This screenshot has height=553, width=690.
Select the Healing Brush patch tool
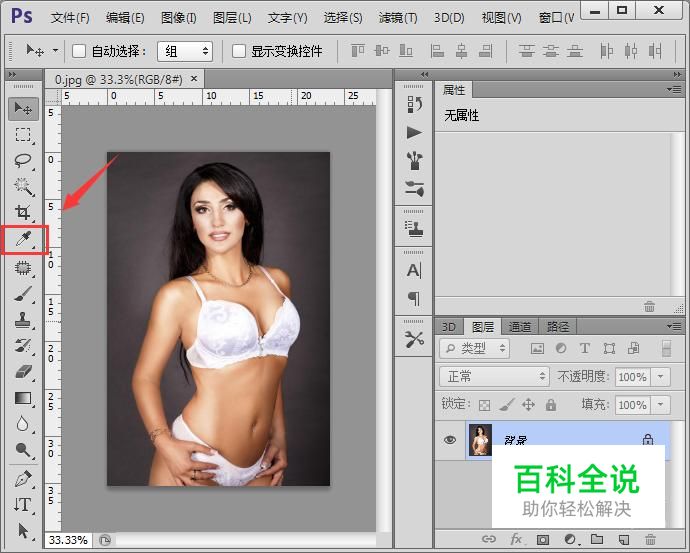(23, 267)
